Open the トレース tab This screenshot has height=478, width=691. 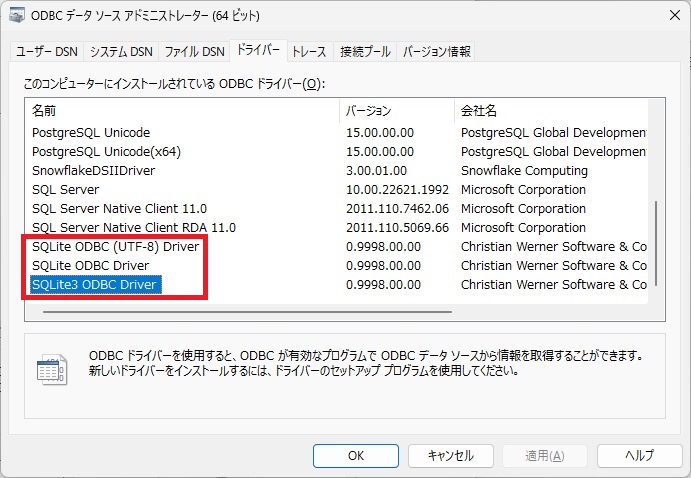coord(309,52)
